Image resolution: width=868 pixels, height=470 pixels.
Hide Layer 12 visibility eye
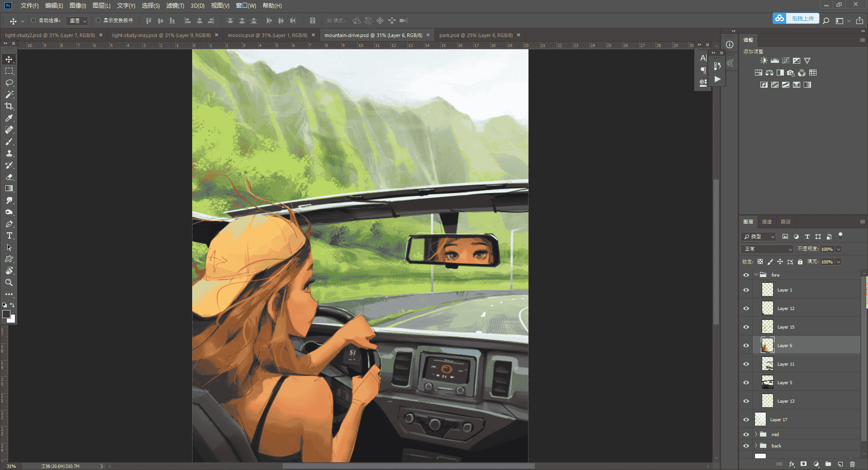tap(746, 308)
